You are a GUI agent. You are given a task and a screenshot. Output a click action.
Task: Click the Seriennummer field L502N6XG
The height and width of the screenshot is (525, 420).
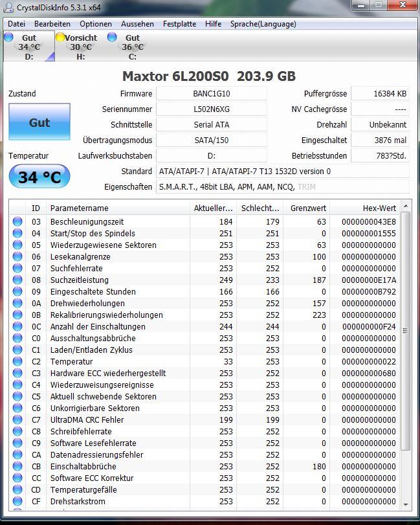212,109
